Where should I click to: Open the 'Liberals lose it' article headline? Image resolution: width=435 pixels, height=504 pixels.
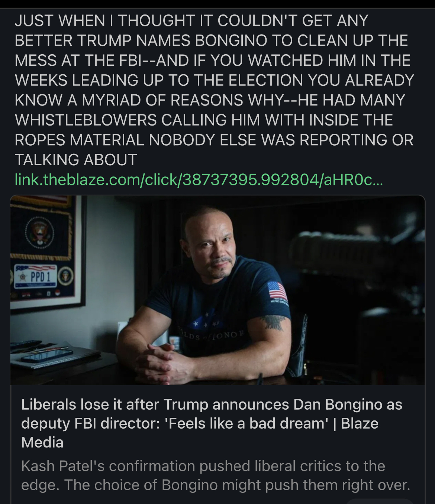click(x=212, y=423)
